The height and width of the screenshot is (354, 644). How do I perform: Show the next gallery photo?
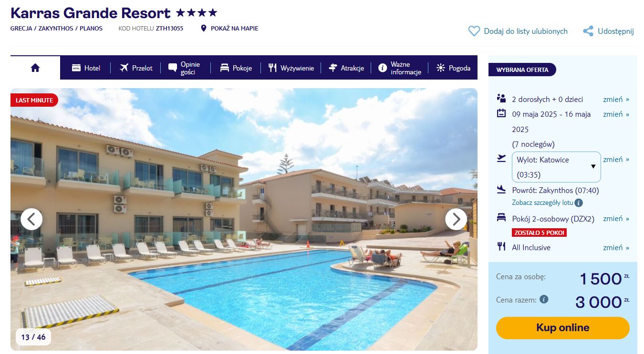click(456, 219)
